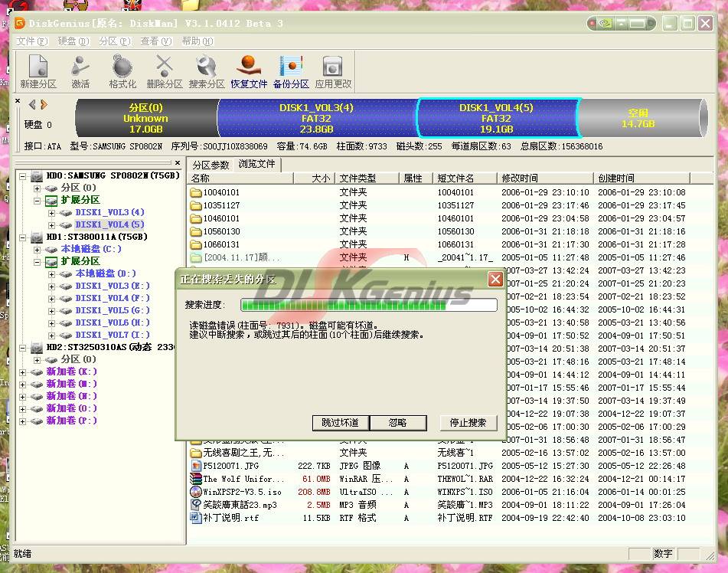
Task: Click the 笑談廣東話23.mp3 audio file icon
Action: tap(195, 505)
